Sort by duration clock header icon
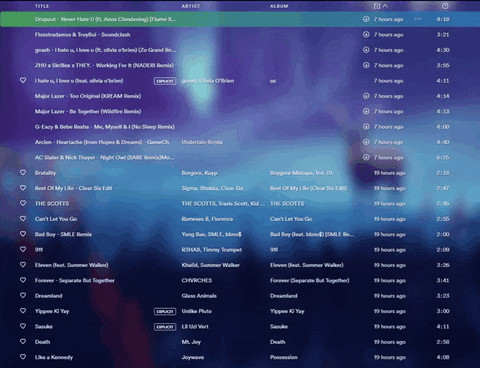Image resolution: width=480 pixels, height=368 pixels. (x=445, y=6)
